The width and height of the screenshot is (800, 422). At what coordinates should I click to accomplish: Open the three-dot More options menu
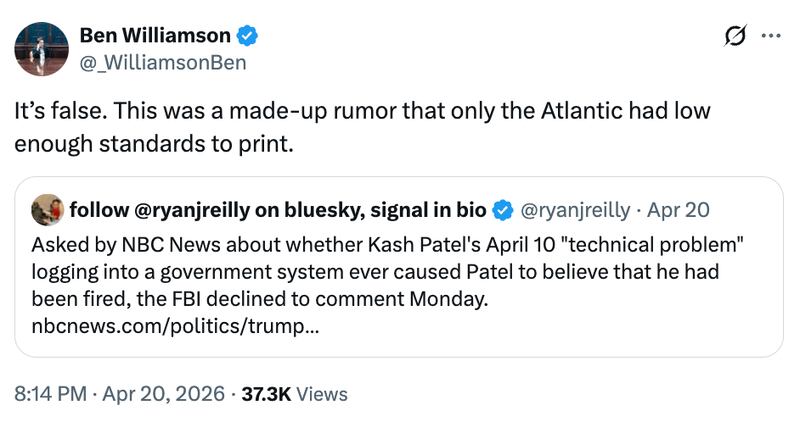pos(771,37)
